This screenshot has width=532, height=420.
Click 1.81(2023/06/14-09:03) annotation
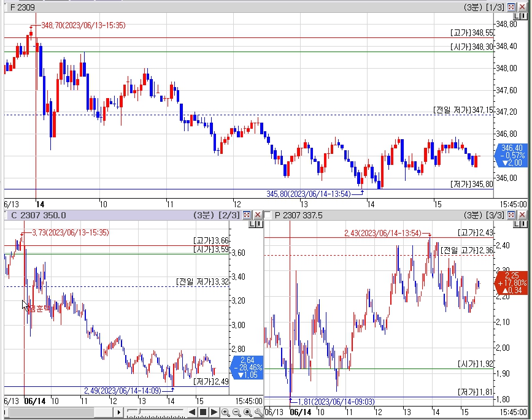tap(336, 402)
